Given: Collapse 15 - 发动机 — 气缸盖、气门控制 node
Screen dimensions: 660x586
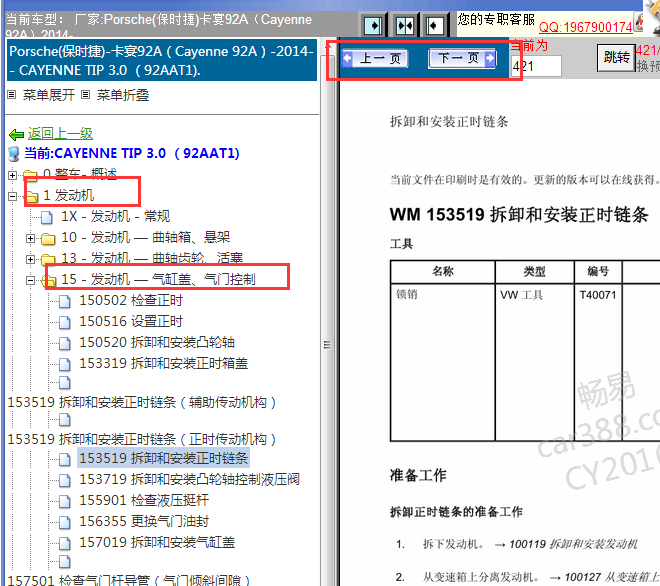Looking at the screenshot, I should (x=30, y=280).
